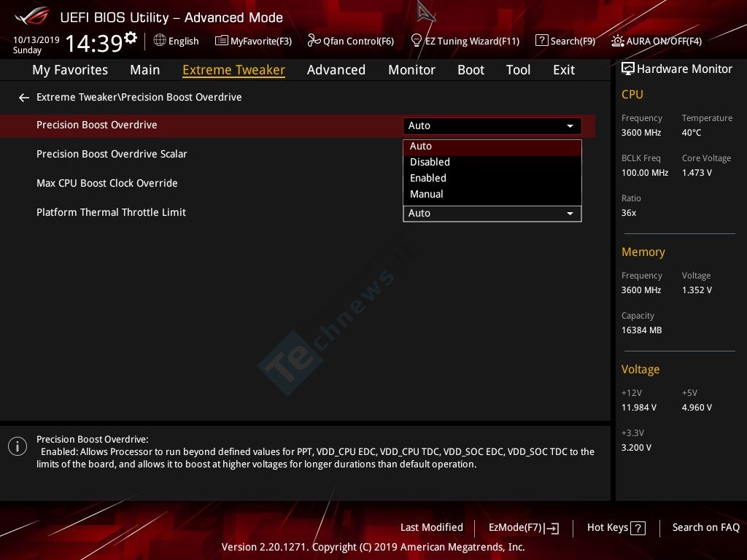
Task: Click the 14:39 clock display
Action: [x=94, y=43]
